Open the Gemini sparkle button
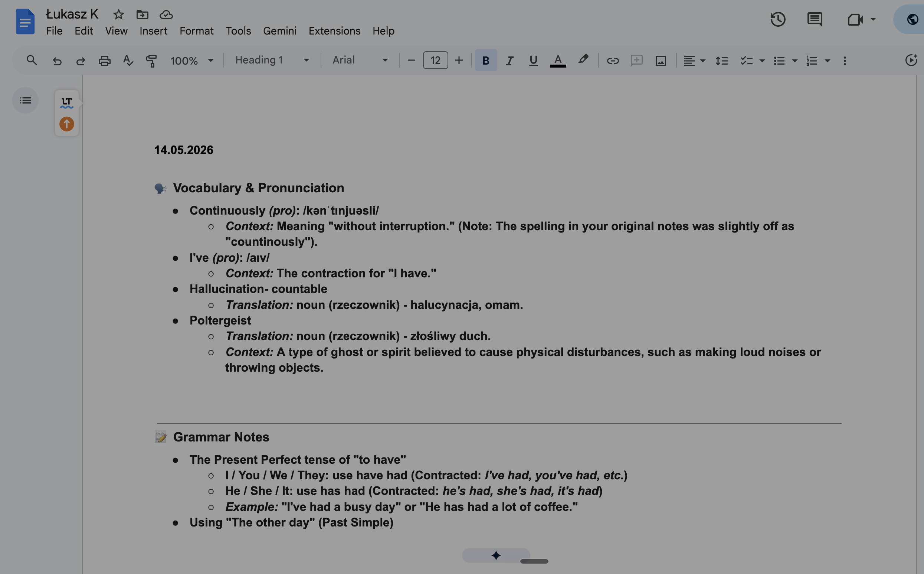Image resolution: width=924 pixels, height=574 pixels. pyautogui.click(x=496, y=555)
